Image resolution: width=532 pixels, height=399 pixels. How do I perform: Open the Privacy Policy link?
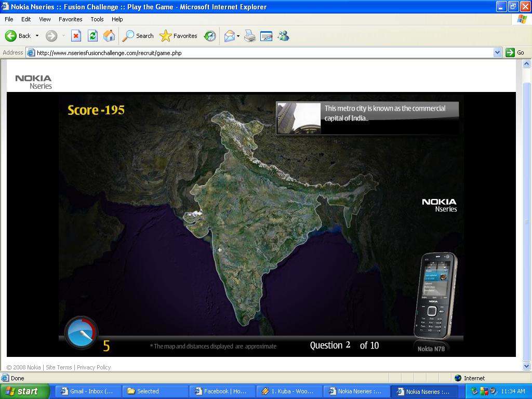point(94,367)
